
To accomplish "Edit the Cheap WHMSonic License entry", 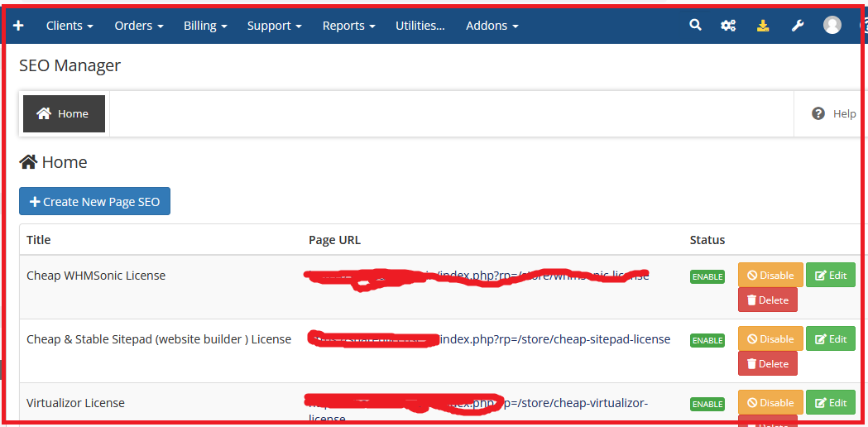I will tap(830, 276).
